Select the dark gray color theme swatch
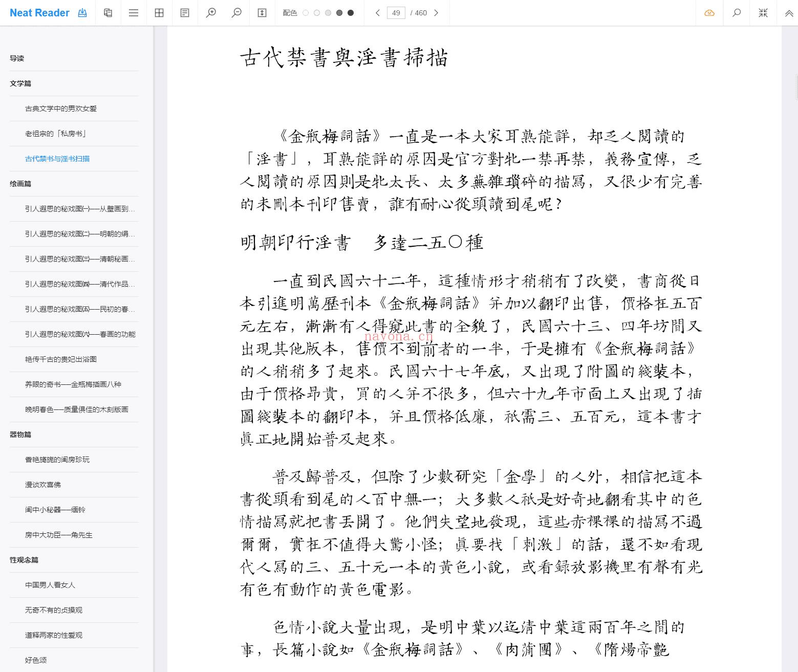798x672 pixels. click(339, 13)
